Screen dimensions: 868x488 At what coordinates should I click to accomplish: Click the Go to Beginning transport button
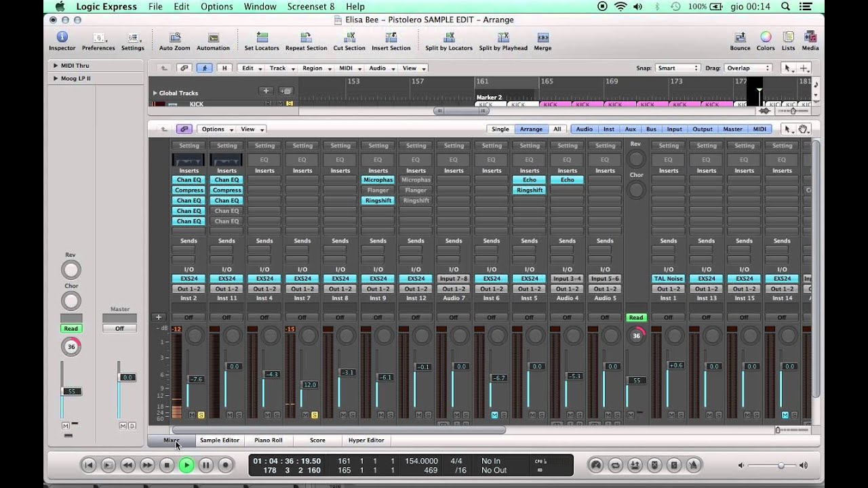tap(88, 465)
